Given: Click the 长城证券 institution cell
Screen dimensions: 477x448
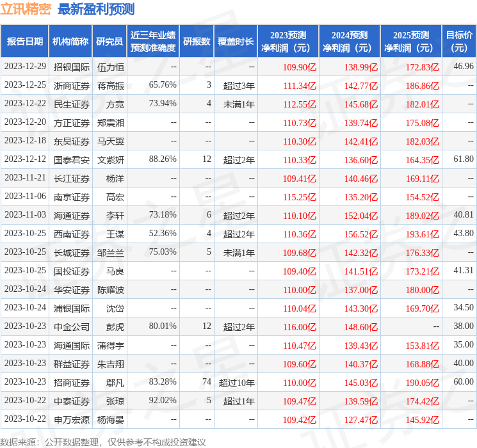Looking at the screenshot, I should [72, 253].
